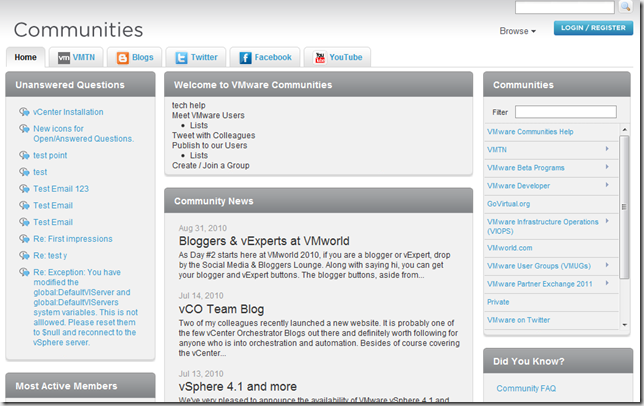Click the Communities list scroll-down arrow
Viewport: 644px width, 406px height.
624,325
